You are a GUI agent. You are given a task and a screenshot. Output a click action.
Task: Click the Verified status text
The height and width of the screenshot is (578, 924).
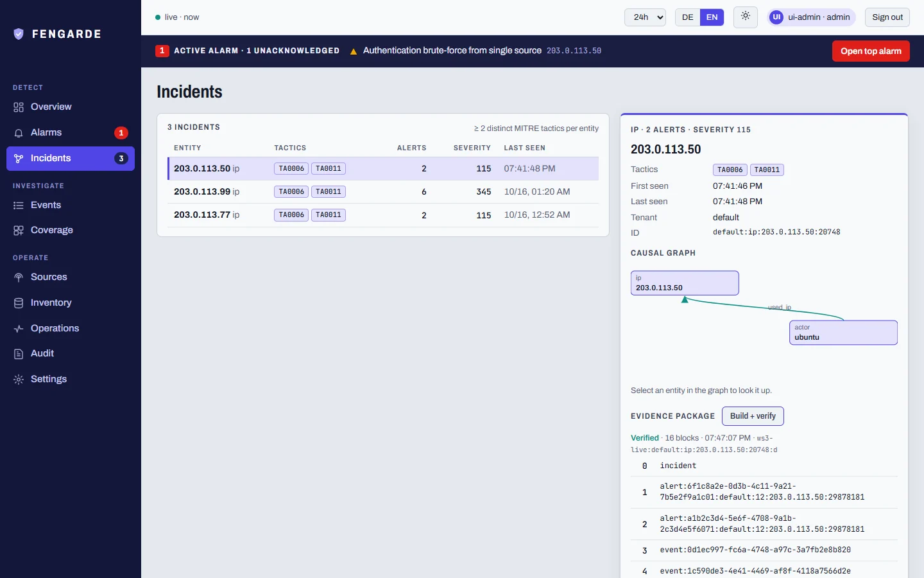[x=644, y=438]
